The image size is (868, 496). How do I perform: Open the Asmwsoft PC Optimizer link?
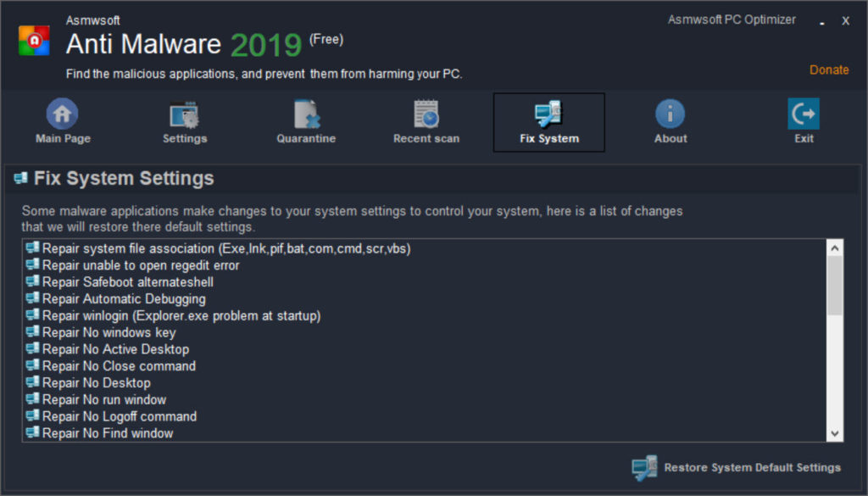tap(732, 20)
